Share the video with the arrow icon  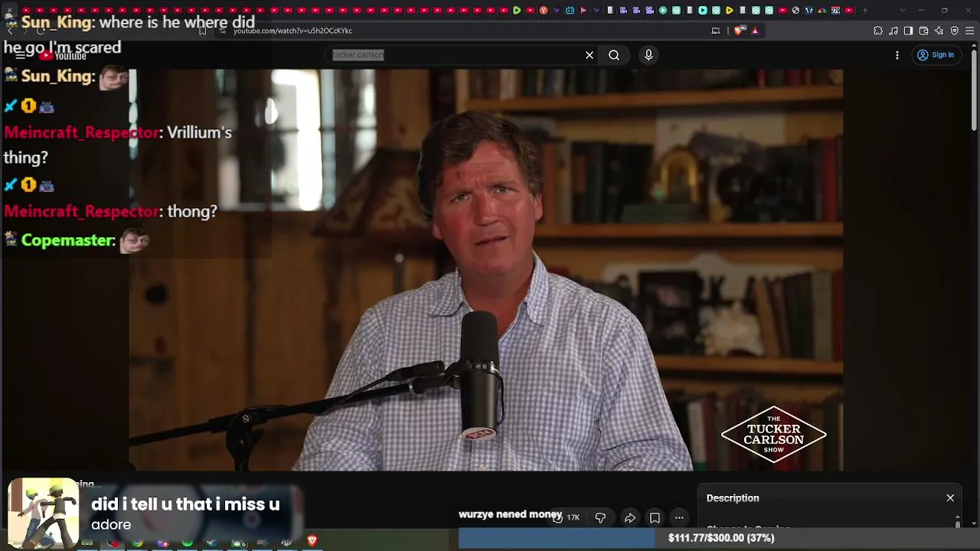coord(629,518)
